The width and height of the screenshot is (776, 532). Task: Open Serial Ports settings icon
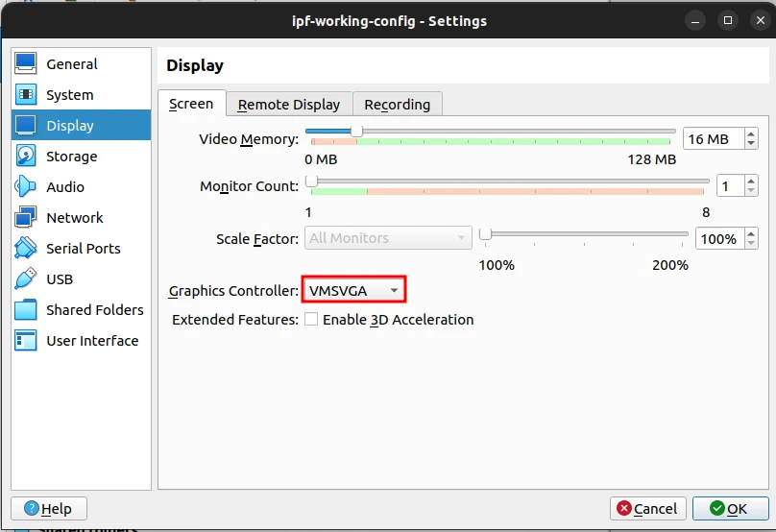coord(26,249)
